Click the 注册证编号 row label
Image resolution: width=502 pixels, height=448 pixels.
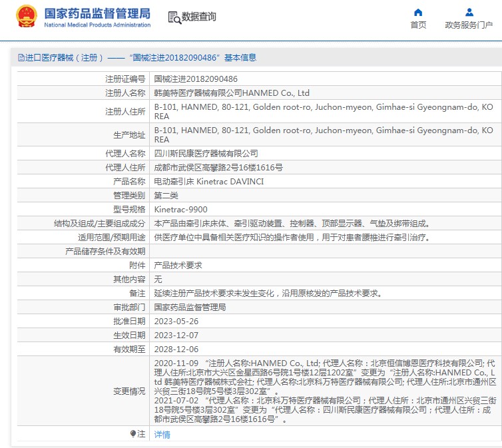(125, 79)
